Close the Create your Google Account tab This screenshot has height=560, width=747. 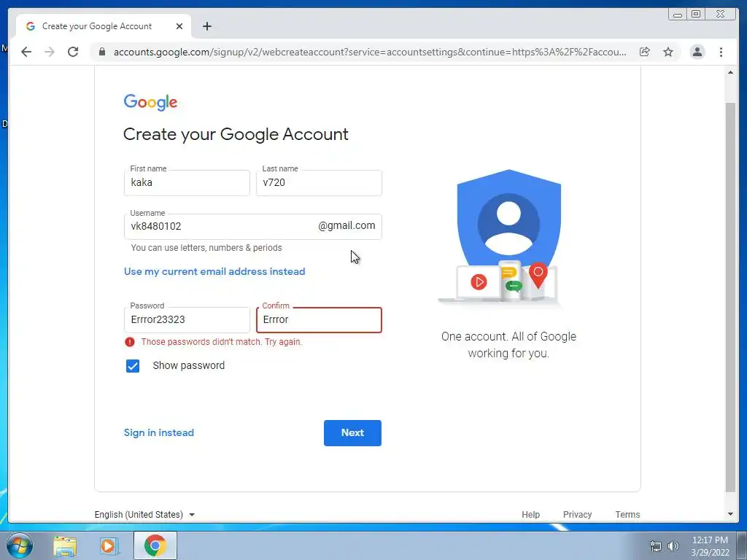click(179, 26)
